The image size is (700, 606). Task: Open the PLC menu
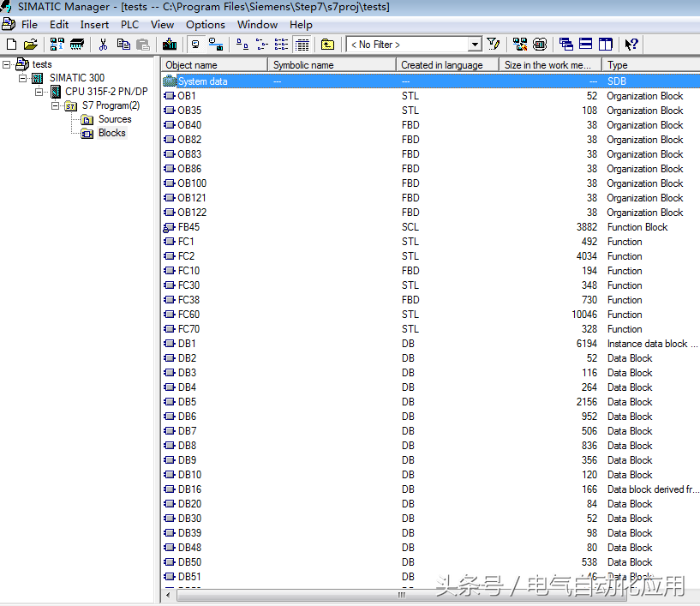click(129, 25)
